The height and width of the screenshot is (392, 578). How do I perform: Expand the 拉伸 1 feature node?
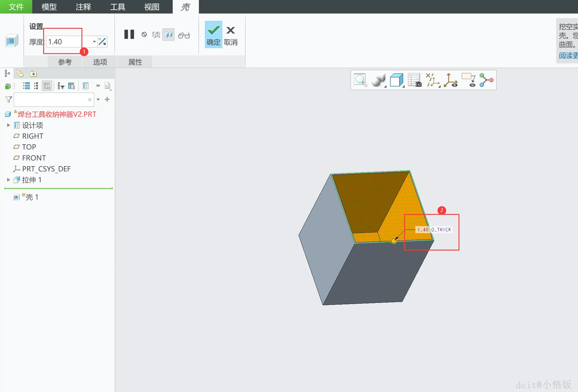pyautogui.click(x=8, y=180)
